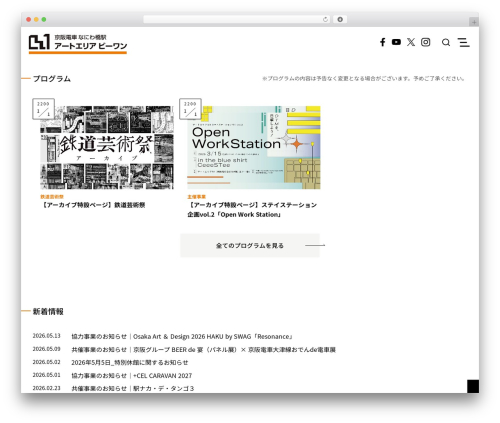Screen dimensions: 500x423
Task: Open news item +CEL CARAVAN 2027
Action: point(132,376)
